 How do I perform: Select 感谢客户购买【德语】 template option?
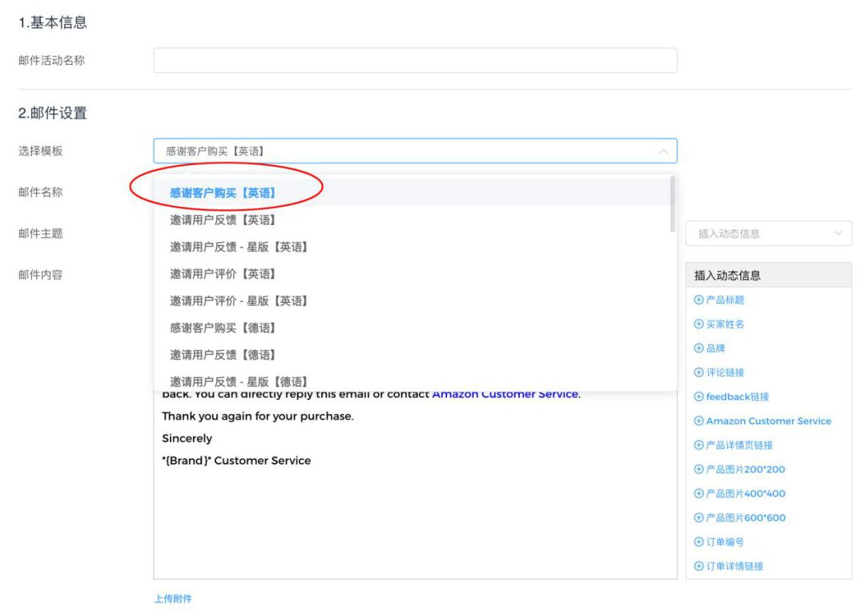click(223, 328)
